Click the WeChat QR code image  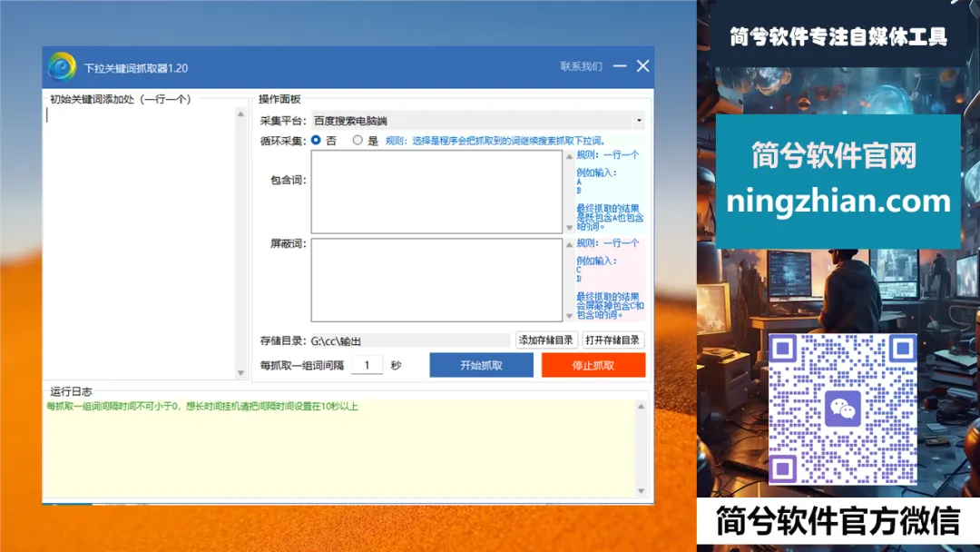coord(842,409)
